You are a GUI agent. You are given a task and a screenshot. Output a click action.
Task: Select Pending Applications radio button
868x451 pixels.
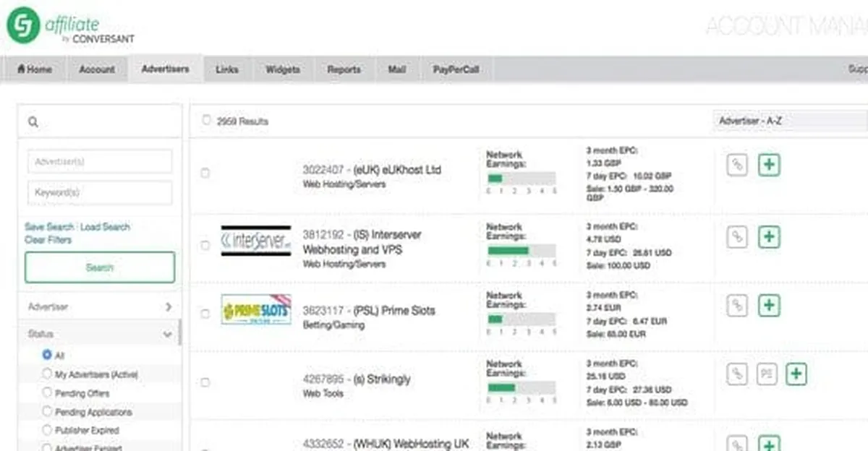coord(47,411)
